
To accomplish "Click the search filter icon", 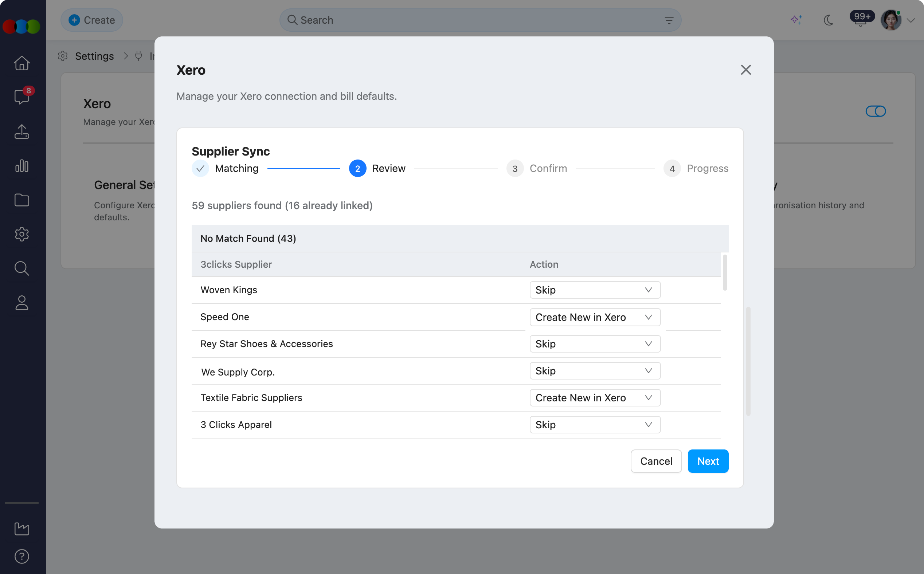I will [x=669, y=20].
